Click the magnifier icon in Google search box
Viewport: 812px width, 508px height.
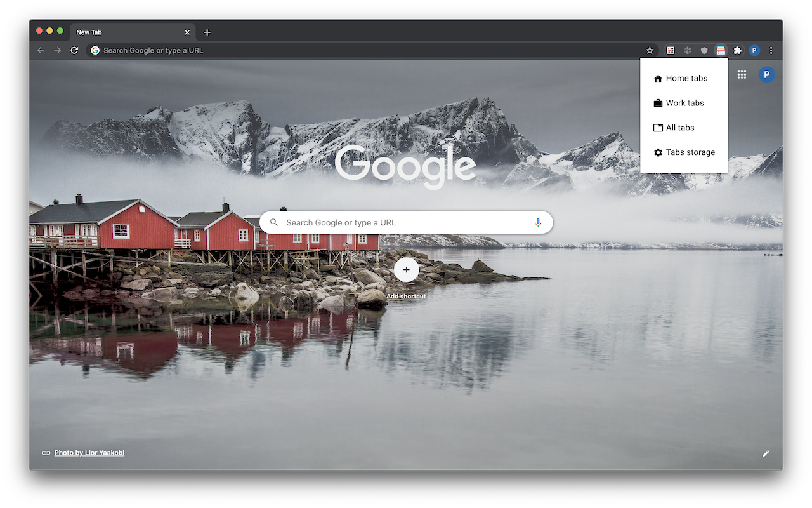[x=274, y=222]
